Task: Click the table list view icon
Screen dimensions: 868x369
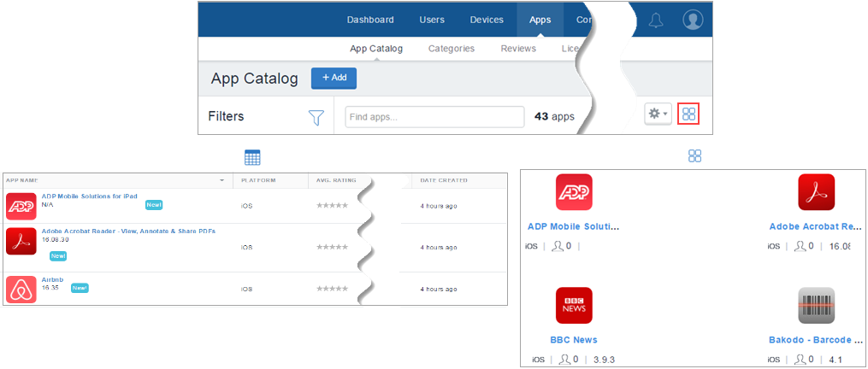Action: coord(252,157)
